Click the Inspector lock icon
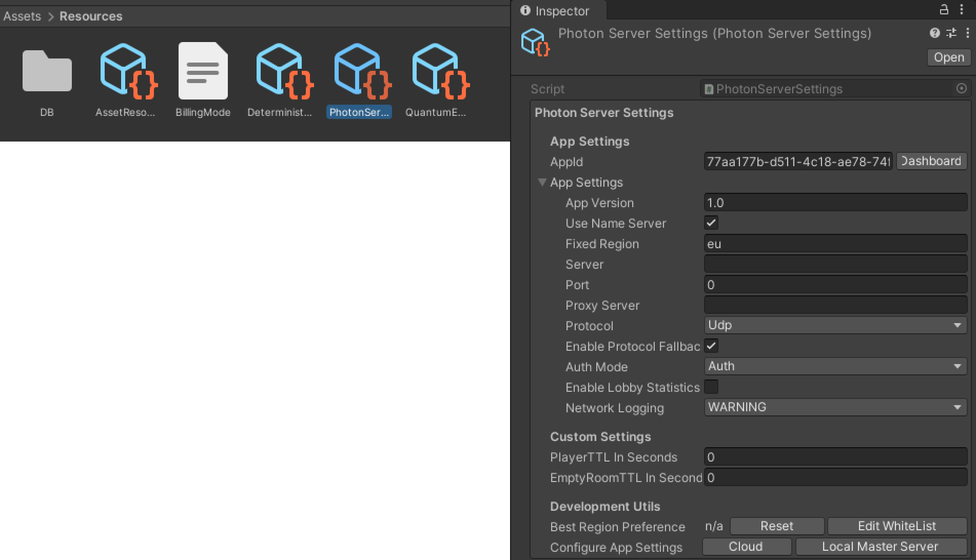 [944, 9]
